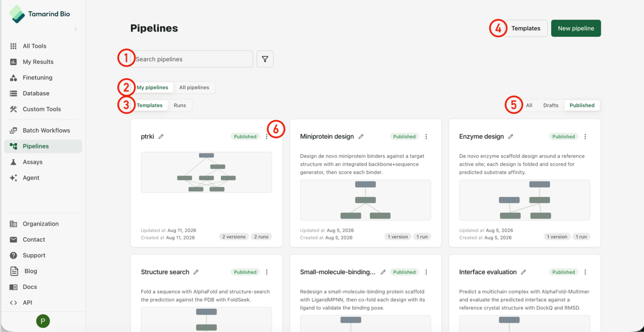
Task: Click the Docs book icon
Action: point(13,287)
